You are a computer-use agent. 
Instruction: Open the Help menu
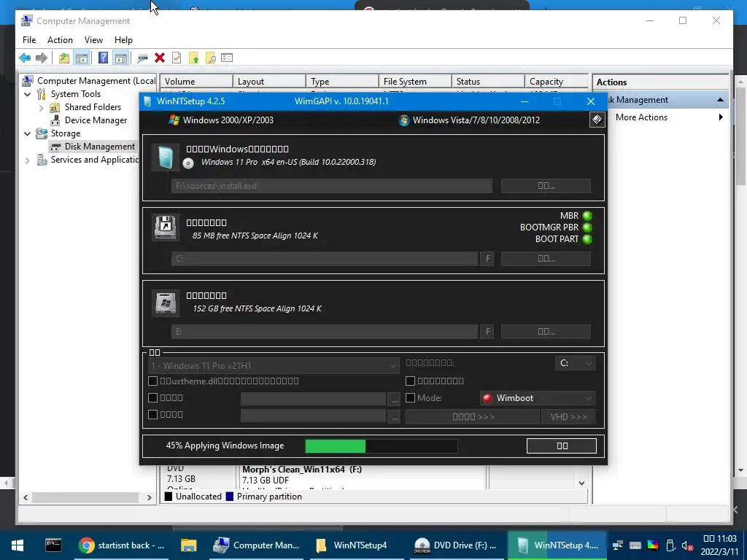[123, 40]
